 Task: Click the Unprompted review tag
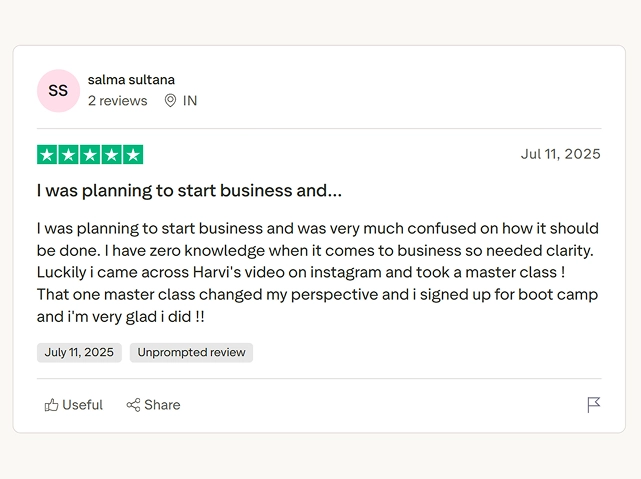click(x=191, y=352)
